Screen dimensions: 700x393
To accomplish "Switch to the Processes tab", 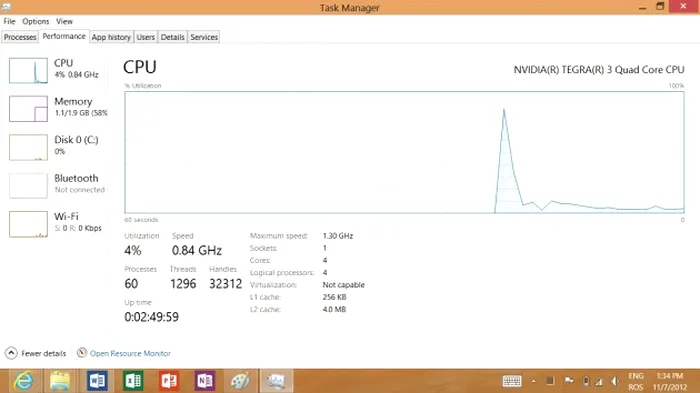I will pos(20,37).
